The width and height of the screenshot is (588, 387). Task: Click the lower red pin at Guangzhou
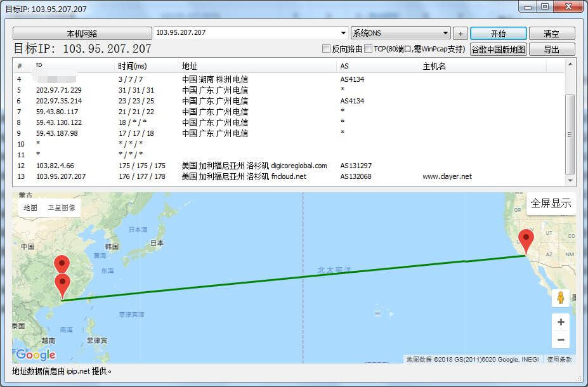coord(62,285)
